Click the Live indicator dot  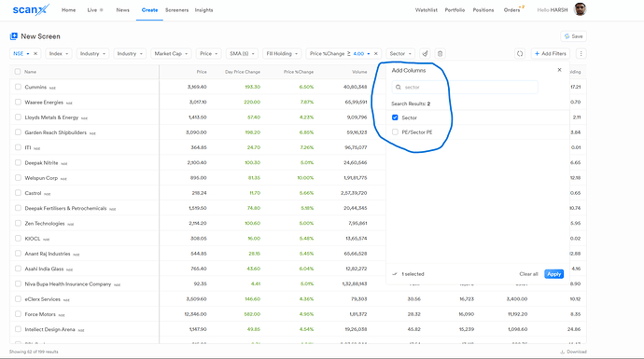[x=102, y=10]
